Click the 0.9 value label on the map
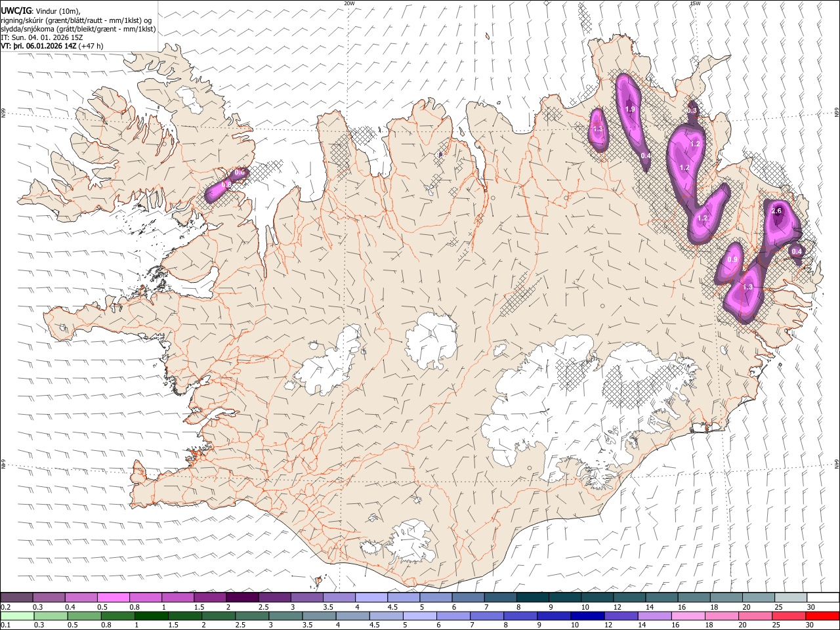 tap(732, 260)
